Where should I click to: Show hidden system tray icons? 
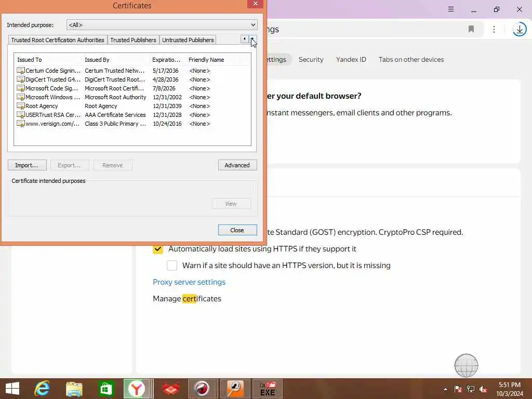coord(445,389)
